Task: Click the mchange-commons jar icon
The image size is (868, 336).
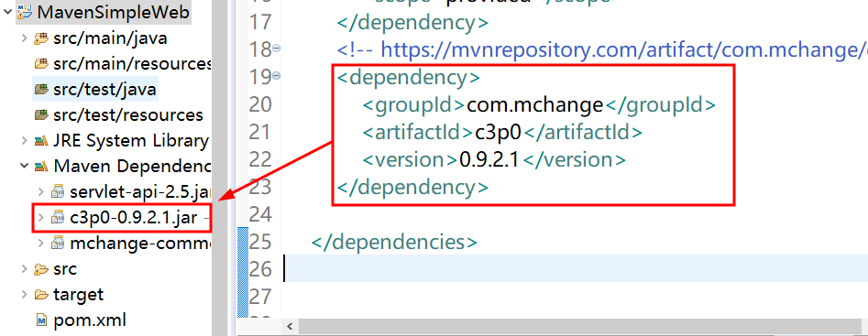Action: (x=58, y=243)
